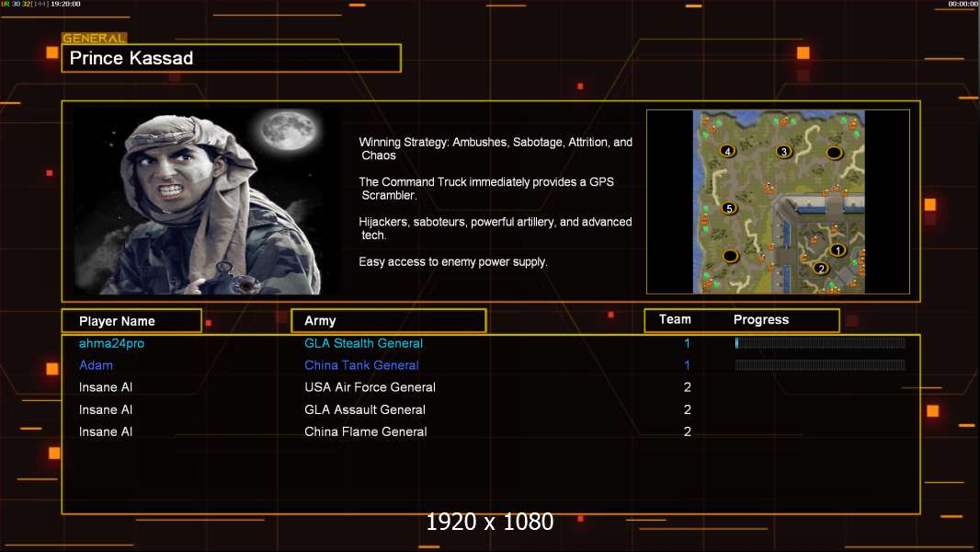980x552 pixels.
Task: Click team number 1 in ahma24pro's row
Action: click(687, 343)
